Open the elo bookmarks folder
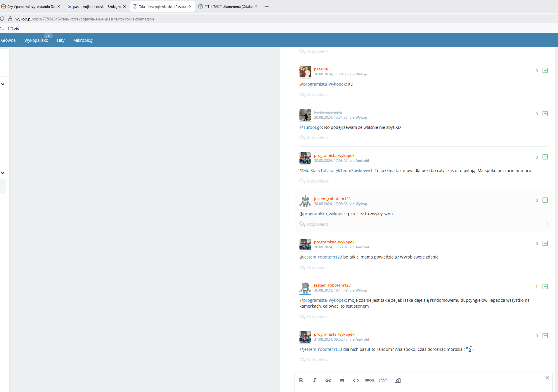558x392 pixels. (14, 29)
